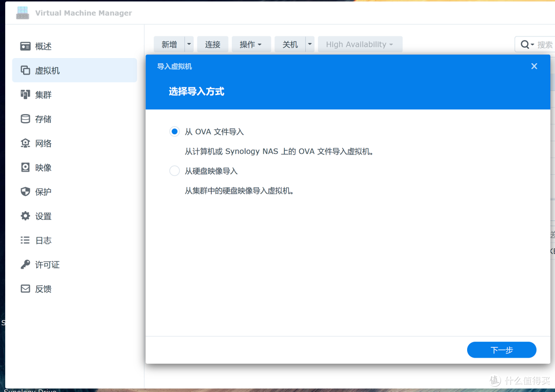
Task: Click the Synology NAS OVA description text
Action: (279, 152)
